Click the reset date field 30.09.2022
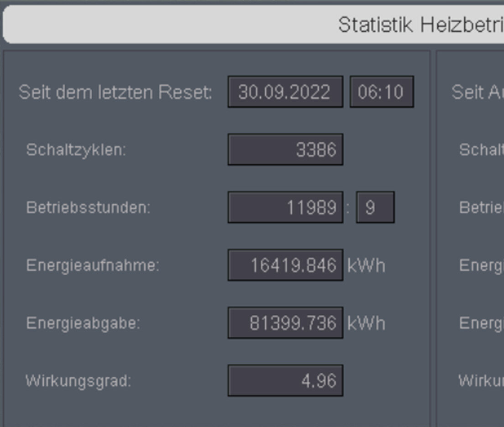 (x=285, y=92)
